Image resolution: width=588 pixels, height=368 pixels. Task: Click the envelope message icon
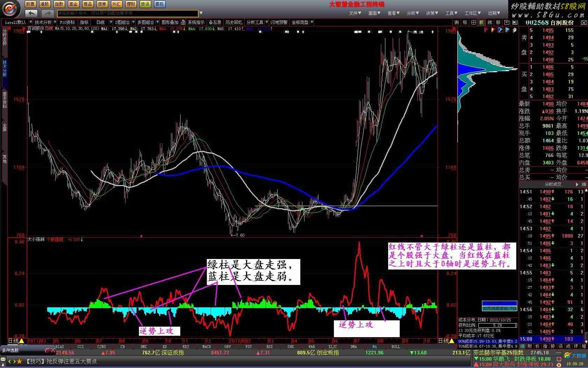(3, 360)
